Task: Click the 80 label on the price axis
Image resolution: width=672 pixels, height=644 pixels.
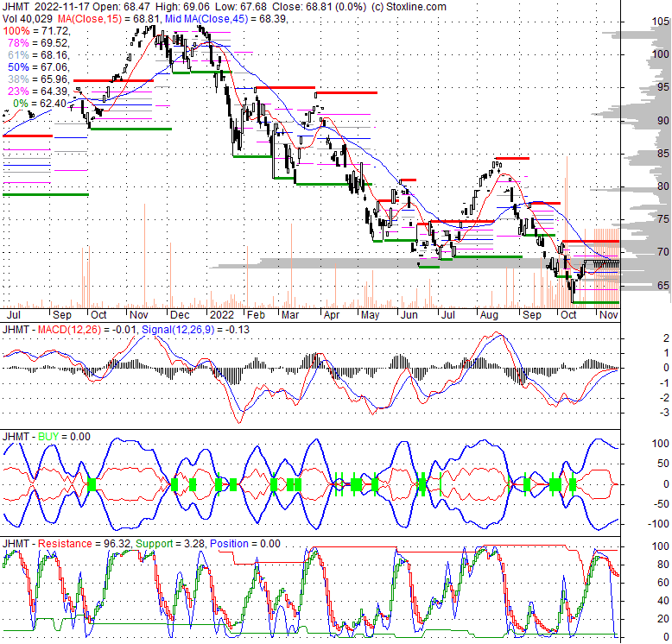Action: tap(663, 186)
